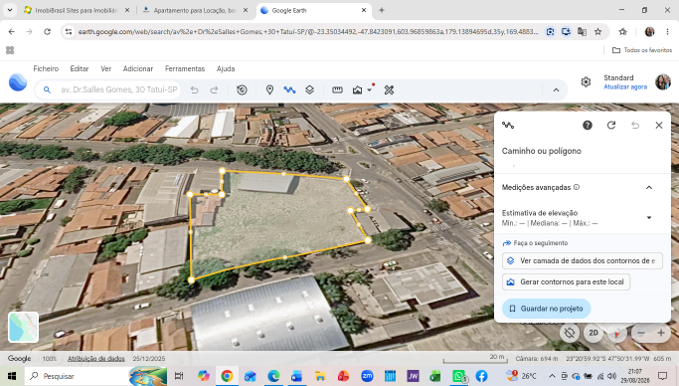This screenshot has width=679, height=386.
Task: Select the draw path or polygon tool
Action: pos(289,90)
